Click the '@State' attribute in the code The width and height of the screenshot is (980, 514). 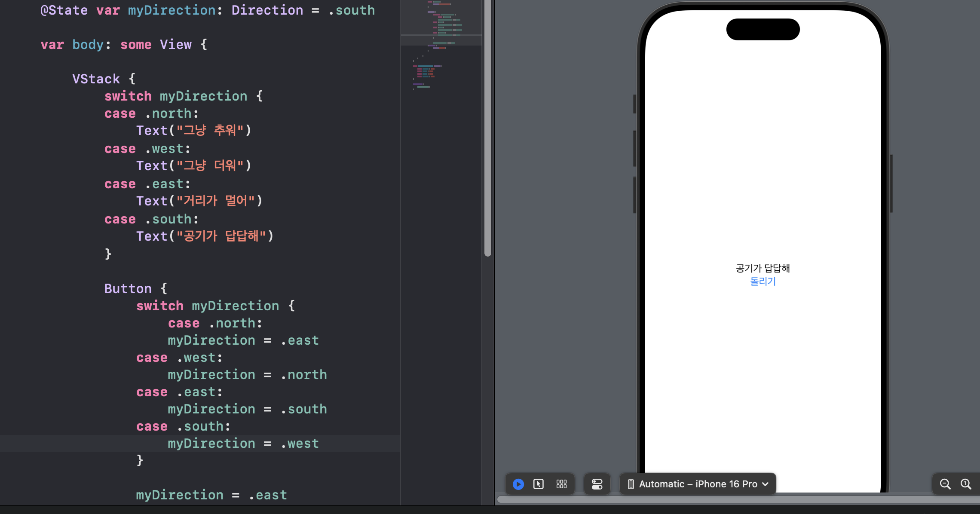(x=64, y=10)
